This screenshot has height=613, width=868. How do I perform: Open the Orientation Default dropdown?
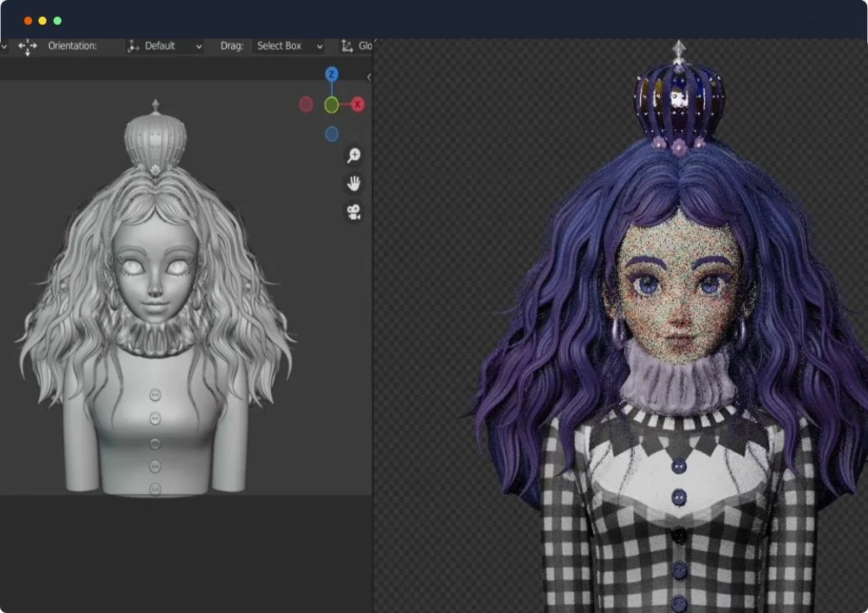(165, 46)
